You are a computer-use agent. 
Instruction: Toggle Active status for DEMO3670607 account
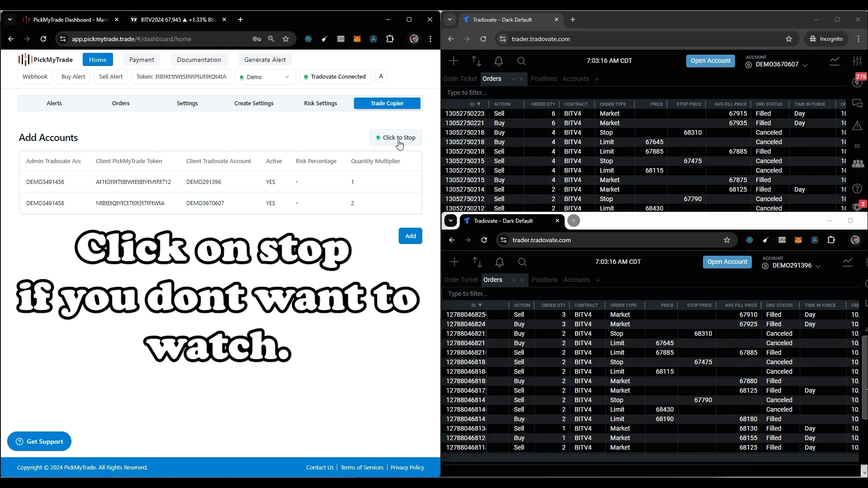click(x=271, y=203)
